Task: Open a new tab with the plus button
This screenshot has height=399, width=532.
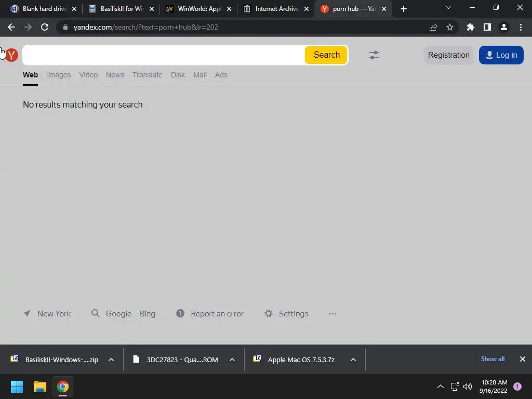Action: pyautogui.click(x=403, y=9)
